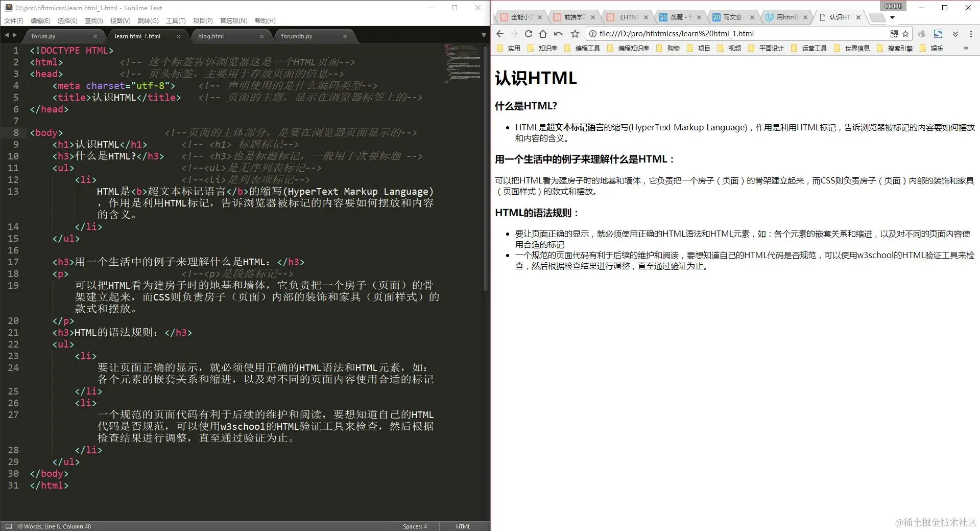The width and height of the screenshot is (980, 531).
Task: Close the 战魔 browser tab
Action: 699,17
